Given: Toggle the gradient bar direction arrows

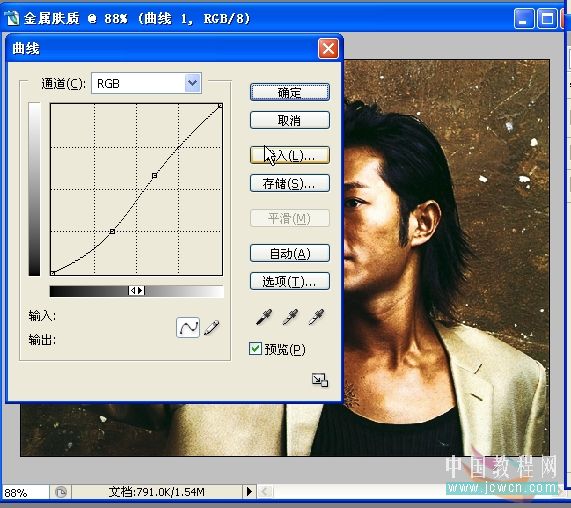Looking at the screenshot, I should point(137,290).
